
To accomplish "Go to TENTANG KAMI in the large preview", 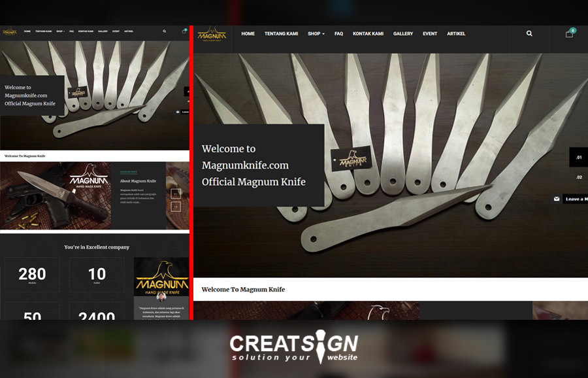I will point(281,34).
